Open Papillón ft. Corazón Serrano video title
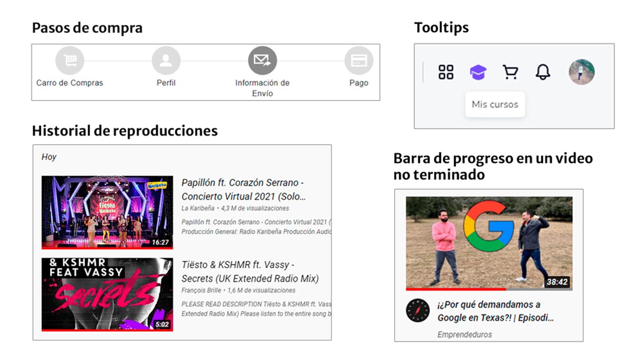The height and width of the screenshot is (364, 641). click(x=243, y=190)
